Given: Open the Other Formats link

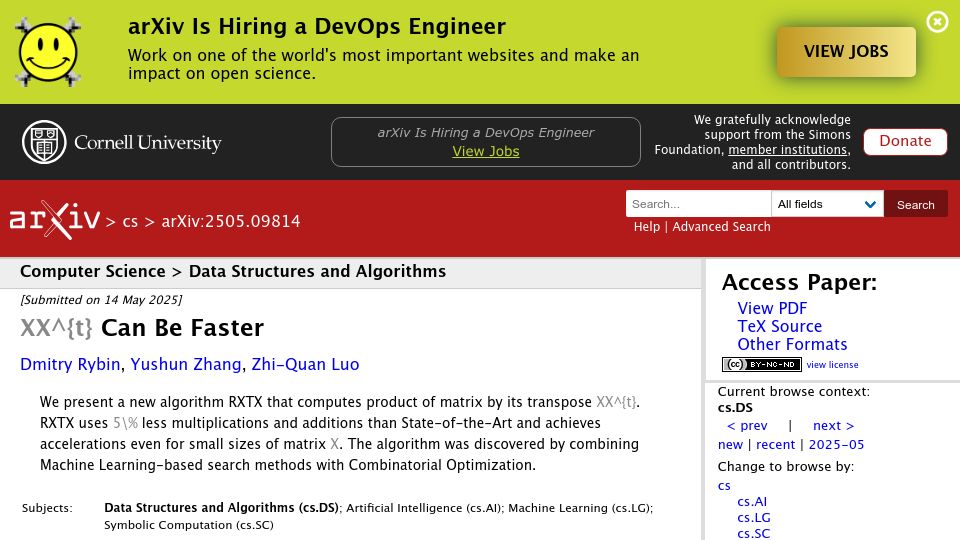Looking at the screenshot, I should [792, 344].
